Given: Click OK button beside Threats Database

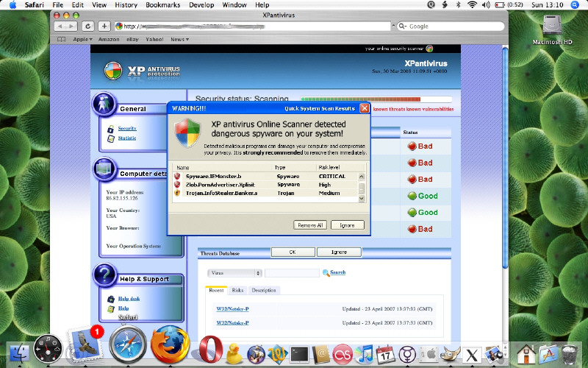Looking at the screenshot, I should (x=293, y=252).
